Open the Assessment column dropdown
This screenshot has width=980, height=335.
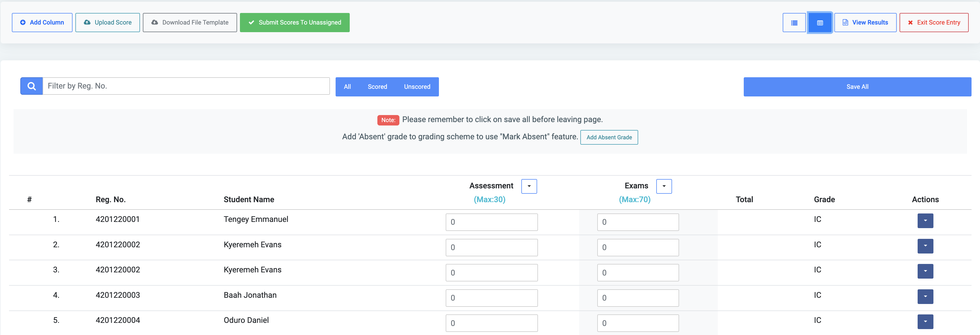pyautogui.click(x=529, y=186)
